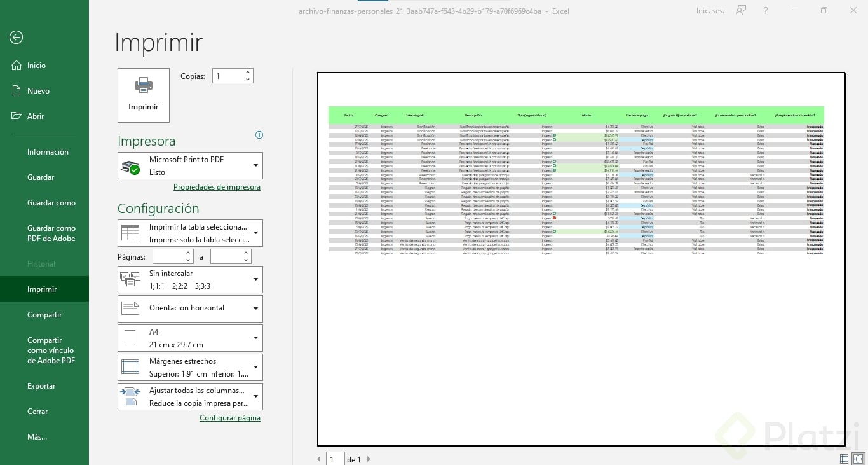868x465 pixels.
Task: Open Help with the question mark icon
Action: 766,11
